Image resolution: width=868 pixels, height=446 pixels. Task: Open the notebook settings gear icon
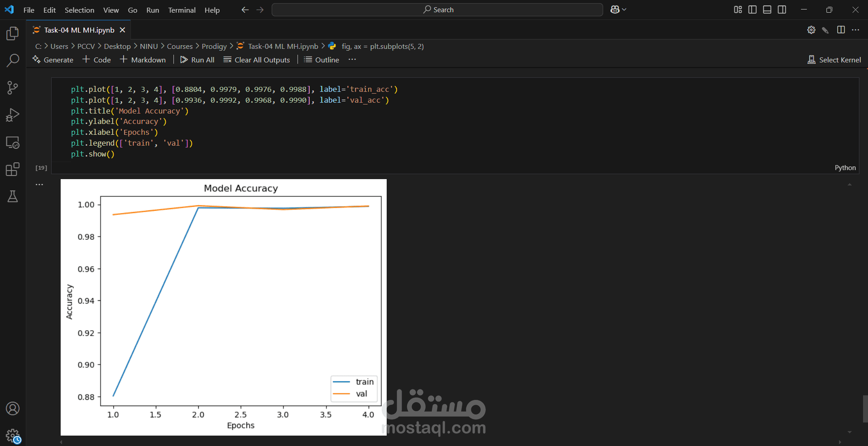click(x=811, y=30)
